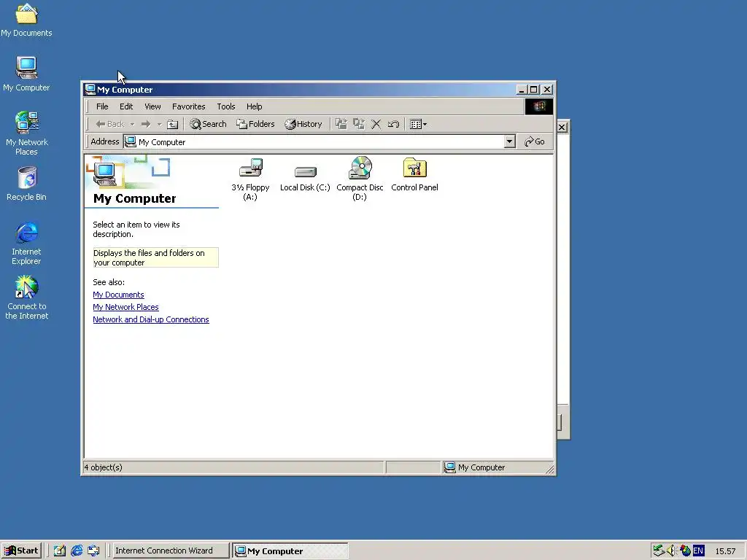Toggle the Folders pane button
The image size is (747, 560).
click(x=256, y=124)
